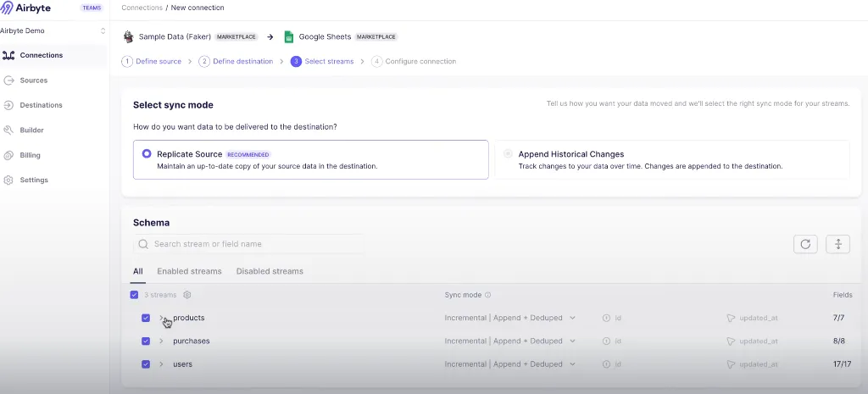This screenshot has width=868, height=394.
Task: Open the purchases sync mode dropdown
Action: click(509, 341)
